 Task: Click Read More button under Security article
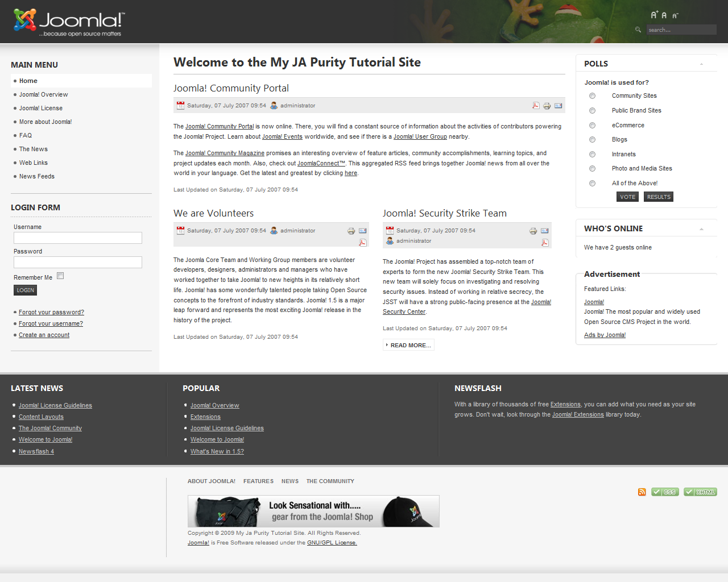(408, 345)
